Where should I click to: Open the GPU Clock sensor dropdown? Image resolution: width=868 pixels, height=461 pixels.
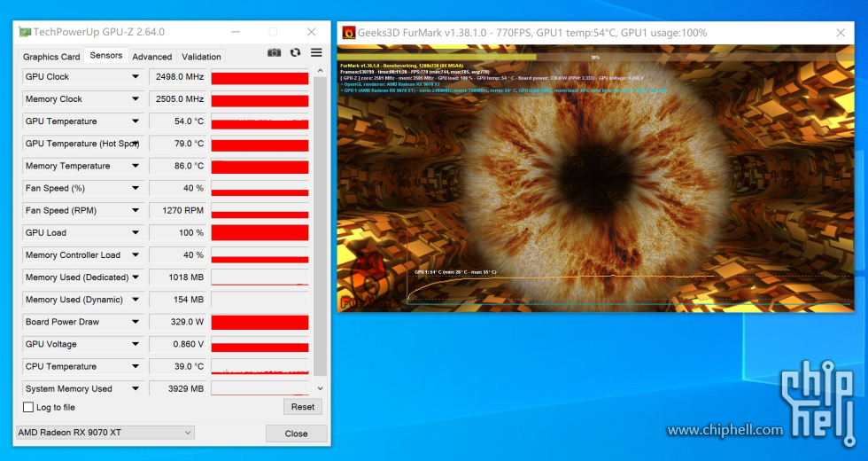[135, 76]
